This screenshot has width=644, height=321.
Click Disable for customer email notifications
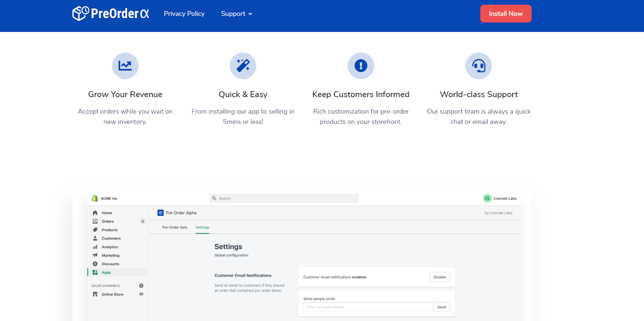[x=440, y=277]
